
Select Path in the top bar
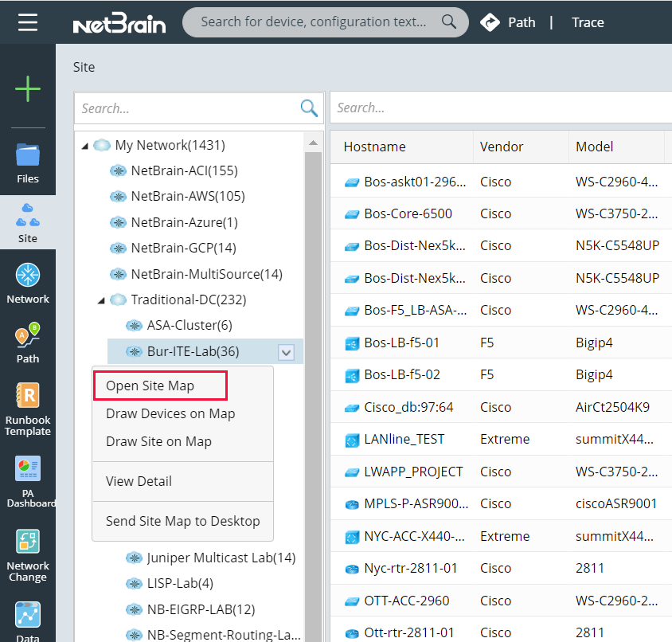[x=522, y=22]
